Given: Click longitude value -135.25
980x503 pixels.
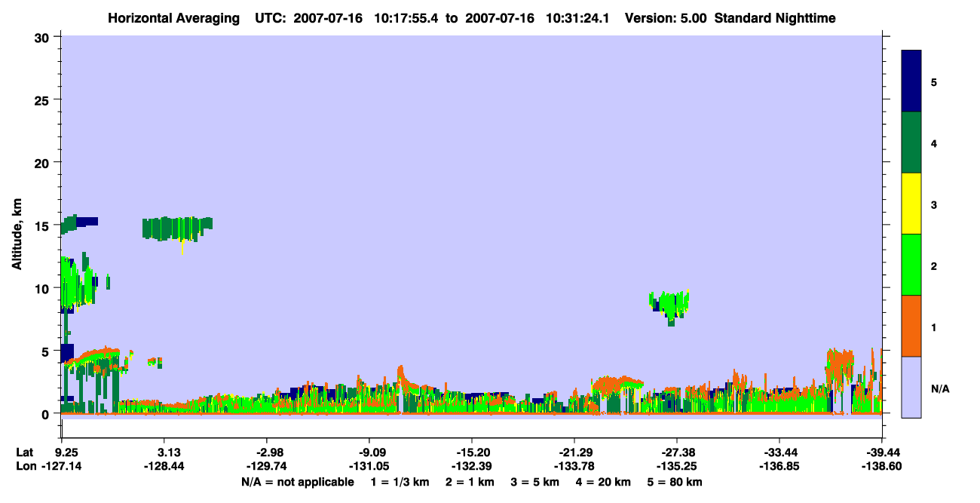Looking at the screenshot, I should click(677, 467).
